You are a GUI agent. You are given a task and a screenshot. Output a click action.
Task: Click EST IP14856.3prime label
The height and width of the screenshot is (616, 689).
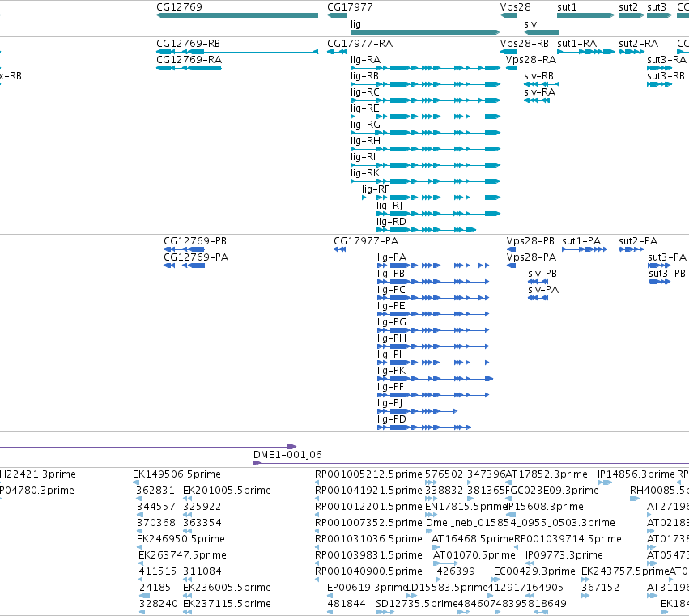pos(636,474)
